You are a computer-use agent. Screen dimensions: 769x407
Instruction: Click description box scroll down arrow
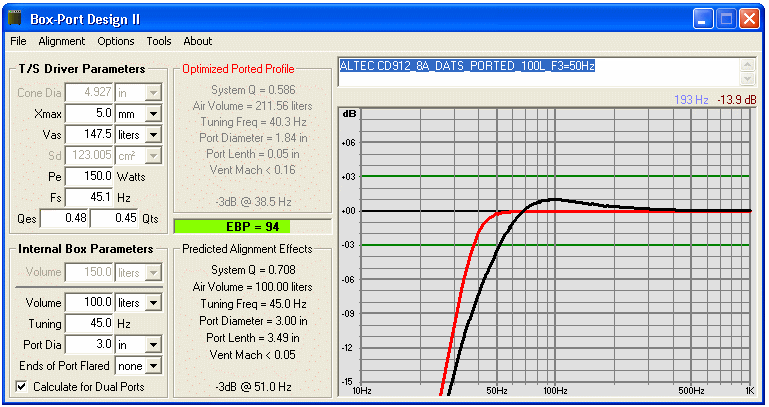point(747,79)
